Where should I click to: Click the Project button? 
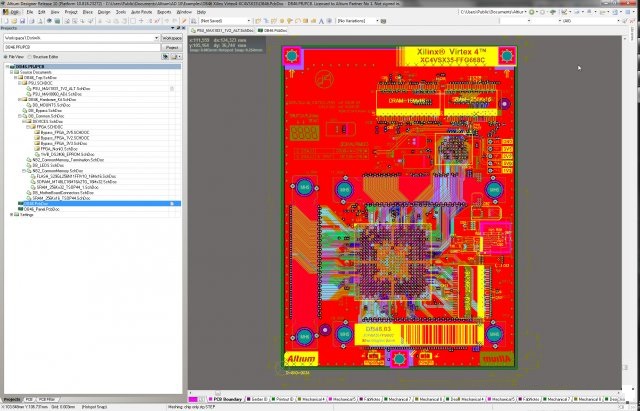coord(172,48)
